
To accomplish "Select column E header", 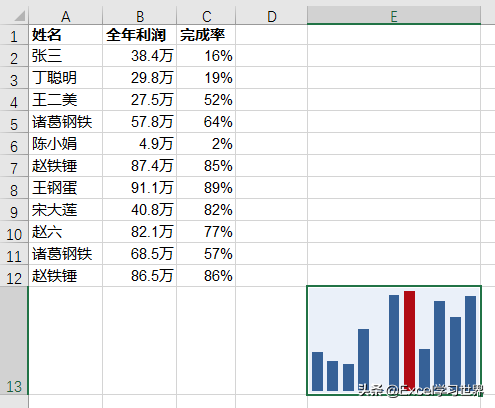I will point(394,16).
